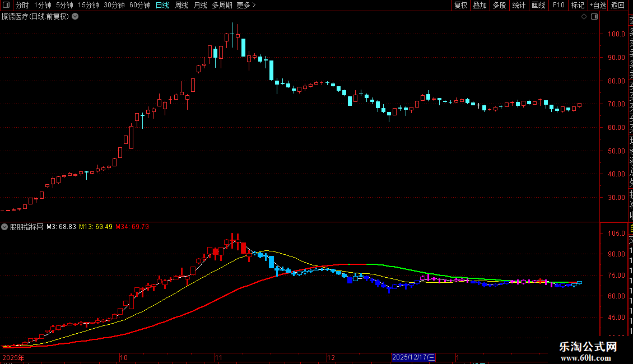Select the 30分钟 period tab
633x364 pixels.
(x=114, y=5)
